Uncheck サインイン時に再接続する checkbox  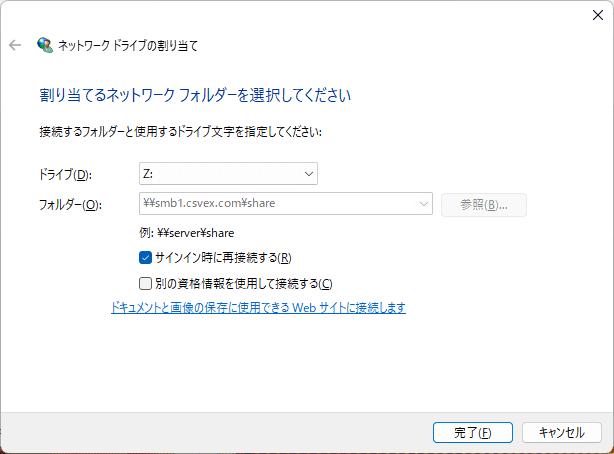[x=145, y=258]
